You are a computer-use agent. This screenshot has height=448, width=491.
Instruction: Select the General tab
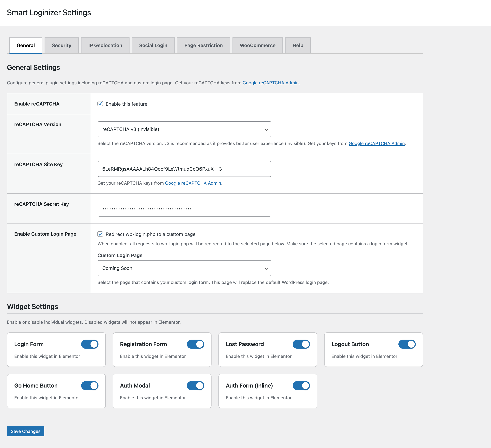[x=26, y=45]
